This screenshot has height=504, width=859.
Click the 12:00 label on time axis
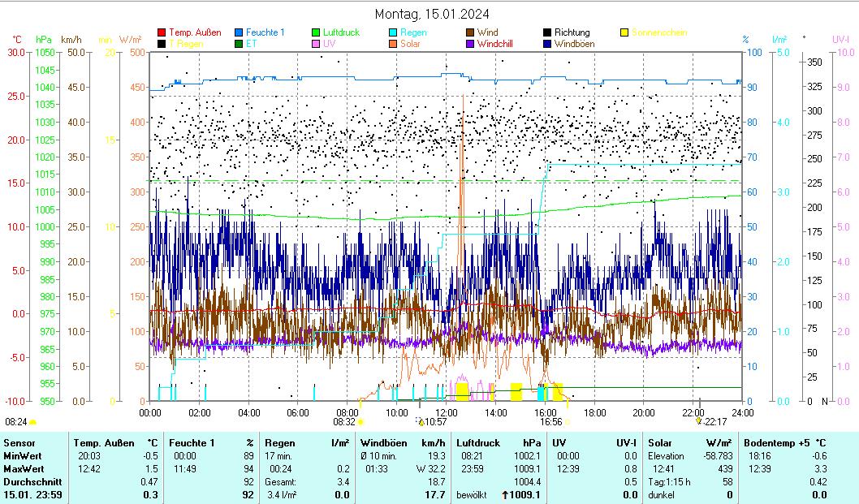click(447, 412)
